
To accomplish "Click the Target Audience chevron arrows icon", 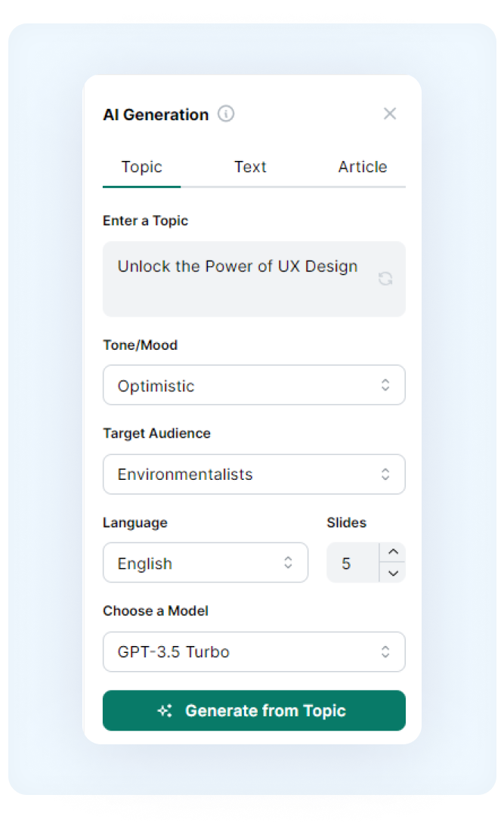I will coord(385,474).
